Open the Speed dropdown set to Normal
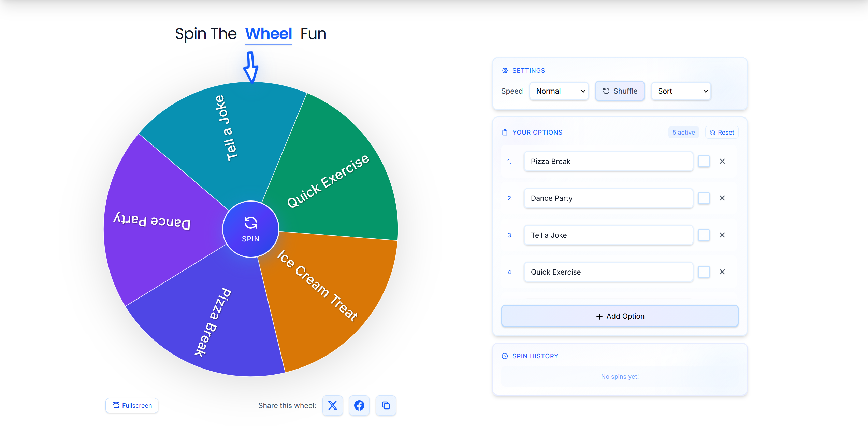 (x=559, y=91)
